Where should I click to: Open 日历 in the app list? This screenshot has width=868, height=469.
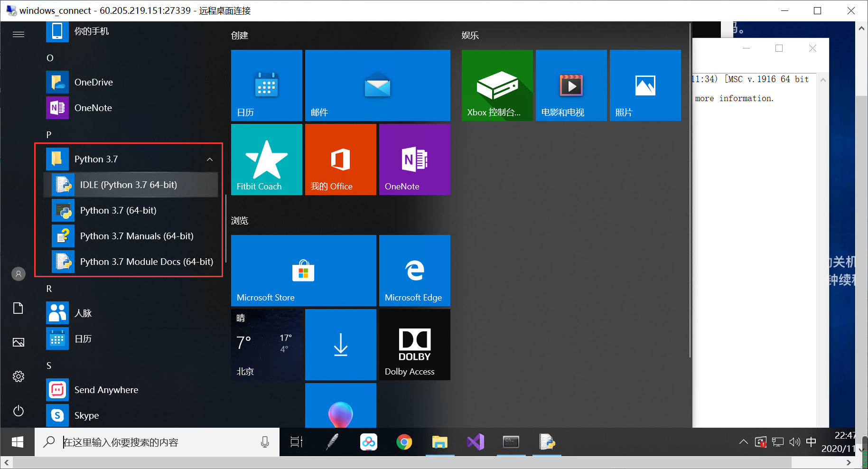coord(132,338)
